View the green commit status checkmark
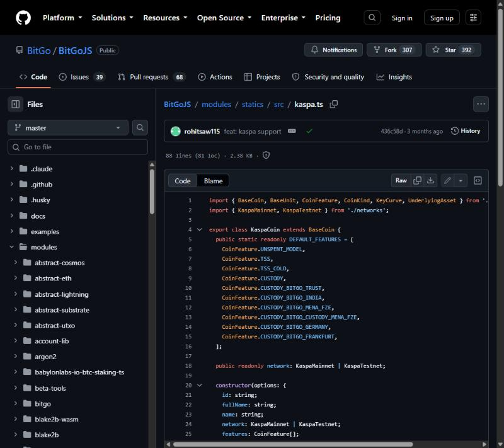This screenshot has height=448, width=504. click(309, 131)
